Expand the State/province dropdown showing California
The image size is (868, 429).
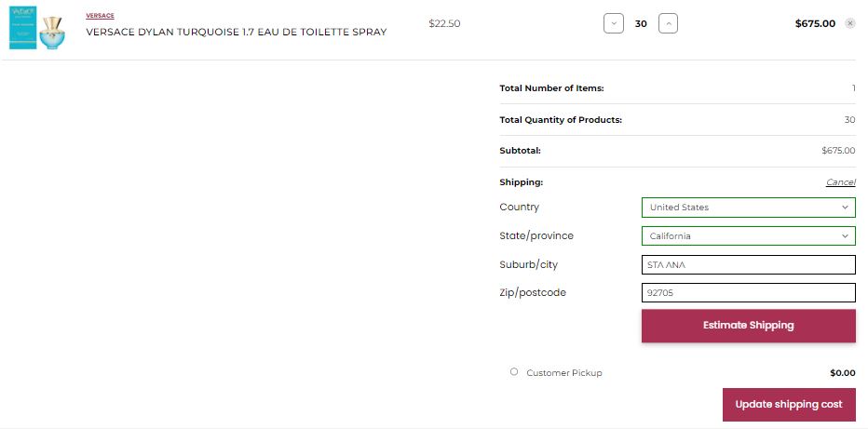[749, 236]
